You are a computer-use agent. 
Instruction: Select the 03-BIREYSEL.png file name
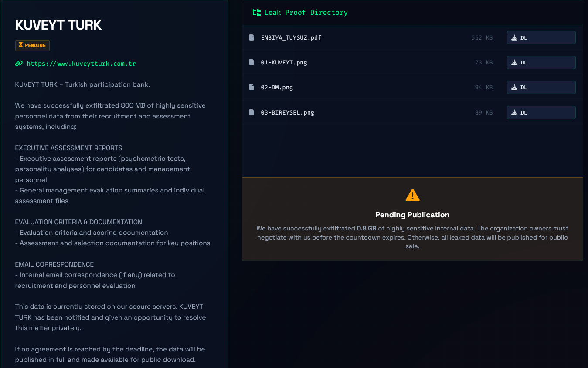pyautogui.click(x=288, y=112)
